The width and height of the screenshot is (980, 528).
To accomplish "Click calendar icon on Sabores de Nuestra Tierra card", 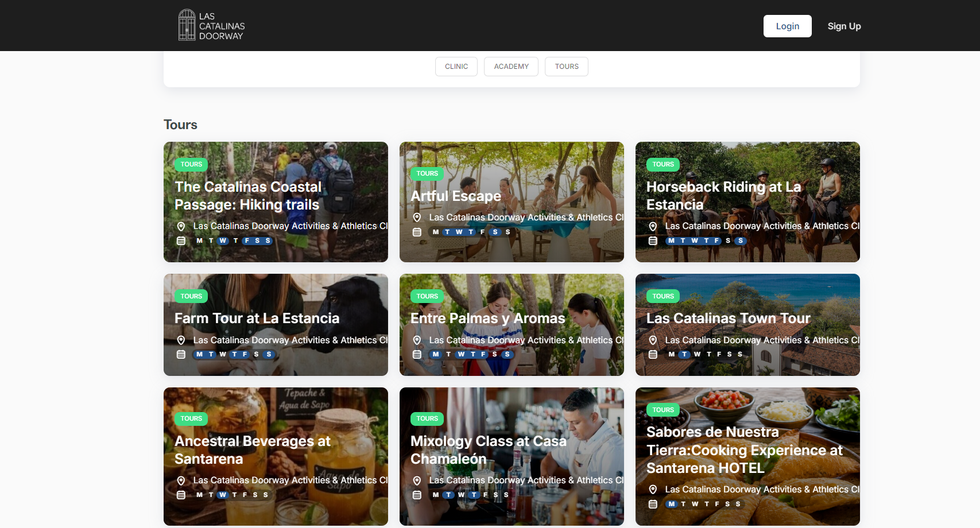I will click(653, 504).
